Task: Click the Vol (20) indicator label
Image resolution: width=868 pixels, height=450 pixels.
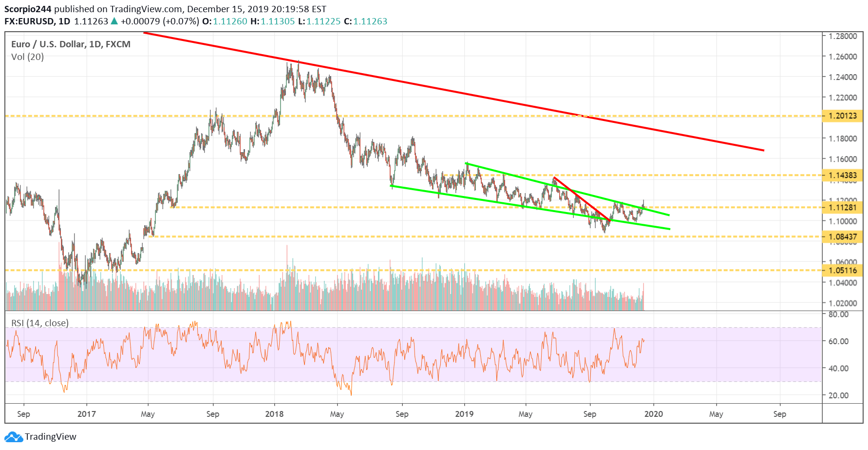Action: point(27,57)
